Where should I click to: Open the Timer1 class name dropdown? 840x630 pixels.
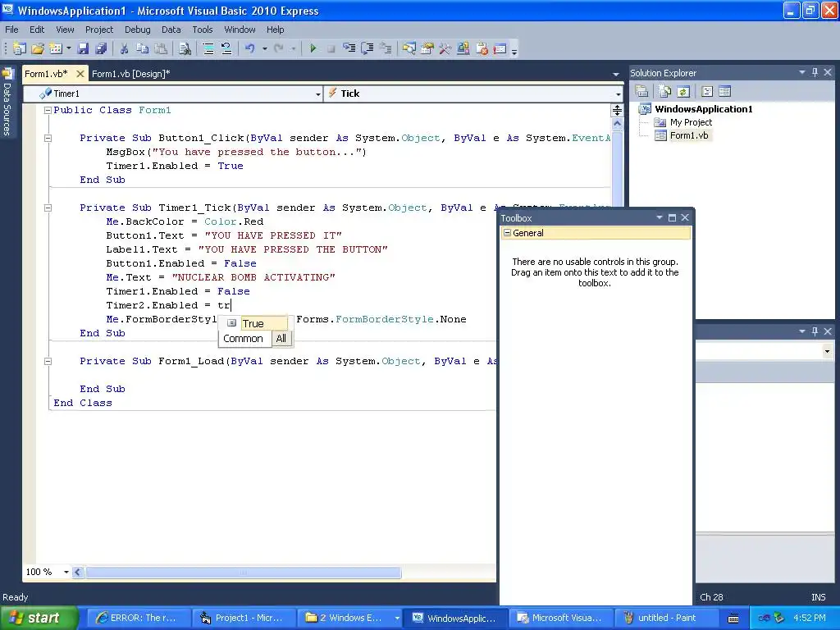pyautogui.click(x=317, y=94)
